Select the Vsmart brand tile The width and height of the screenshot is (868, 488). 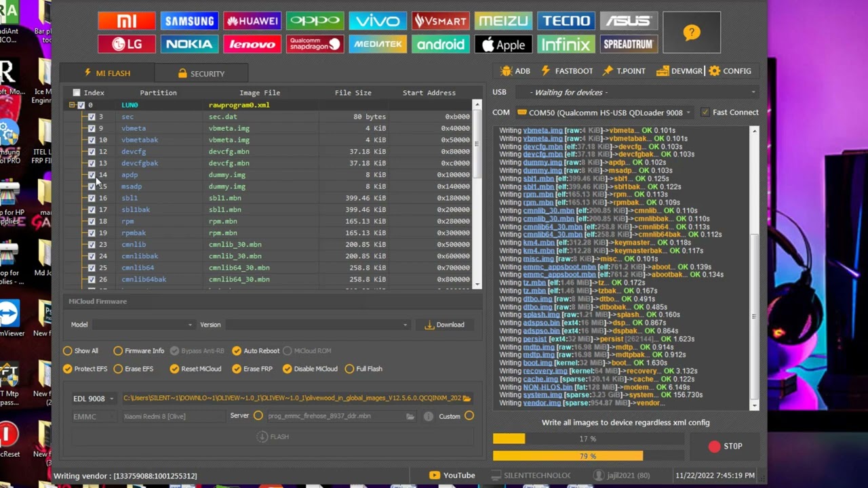point(440,21)
